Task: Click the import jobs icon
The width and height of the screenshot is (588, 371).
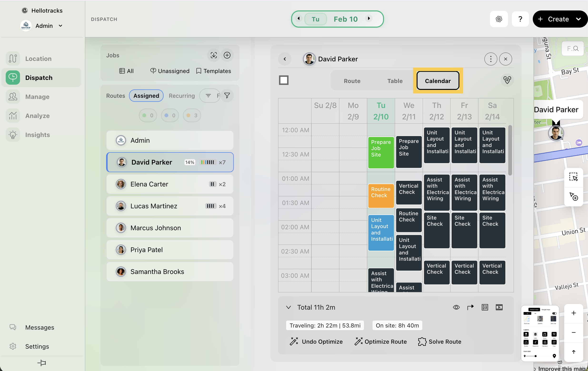Action: pos(214,55)
